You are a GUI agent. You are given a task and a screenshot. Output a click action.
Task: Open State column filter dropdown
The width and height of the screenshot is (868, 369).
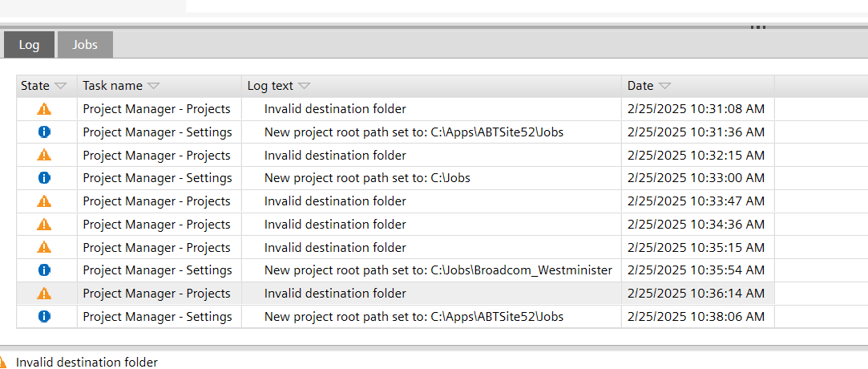(61, 86)
